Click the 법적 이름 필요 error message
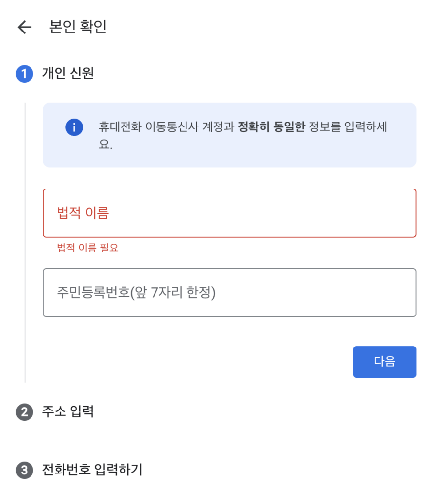Screen dimensions: 434x504 point(88,248)
